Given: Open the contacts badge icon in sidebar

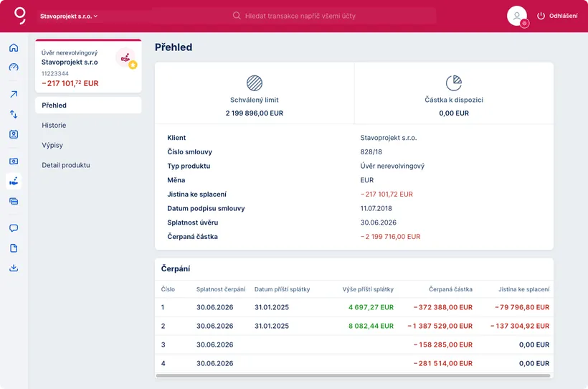Looking at the screenshot, I should coord(14,134).
